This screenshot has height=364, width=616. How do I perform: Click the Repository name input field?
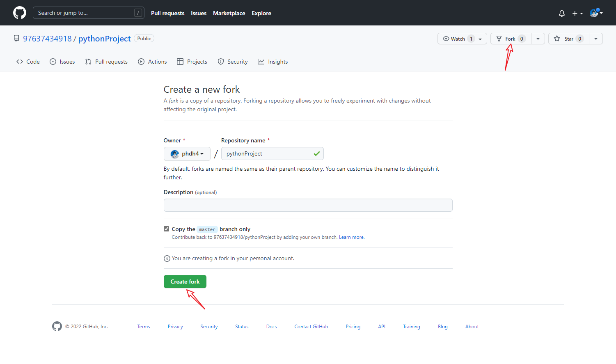(x=273, y=153)
